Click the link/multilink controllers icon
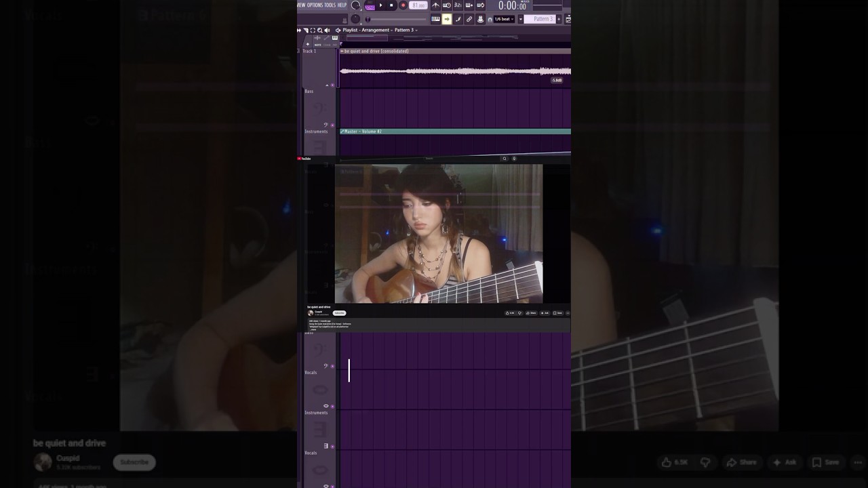 pyautogui.click(x=469, y=19)
